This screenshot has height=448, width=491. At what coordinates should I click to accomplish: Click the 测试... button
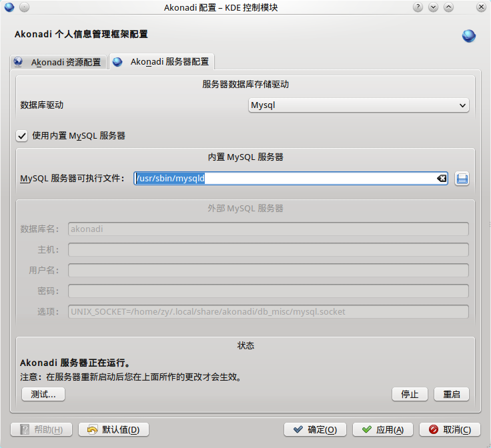click(x=43, y=394)
